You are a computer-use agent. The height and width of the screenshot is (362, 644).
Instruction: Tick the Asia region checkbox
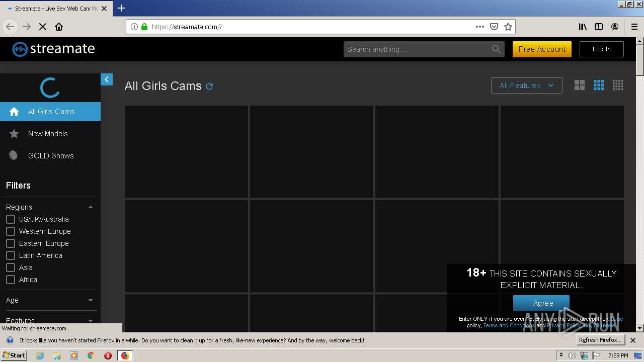11,267
